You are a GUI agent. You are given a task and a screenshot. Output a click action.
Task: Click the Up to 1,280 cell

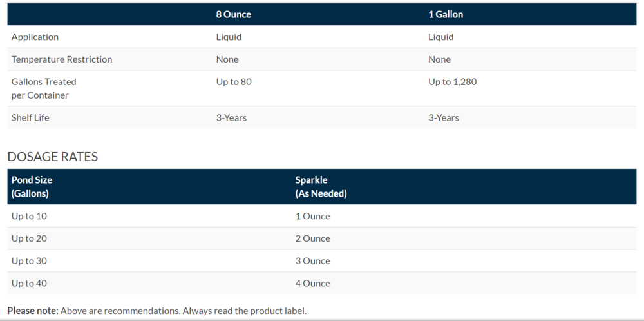pyautogui.click(x=452, y=82)
